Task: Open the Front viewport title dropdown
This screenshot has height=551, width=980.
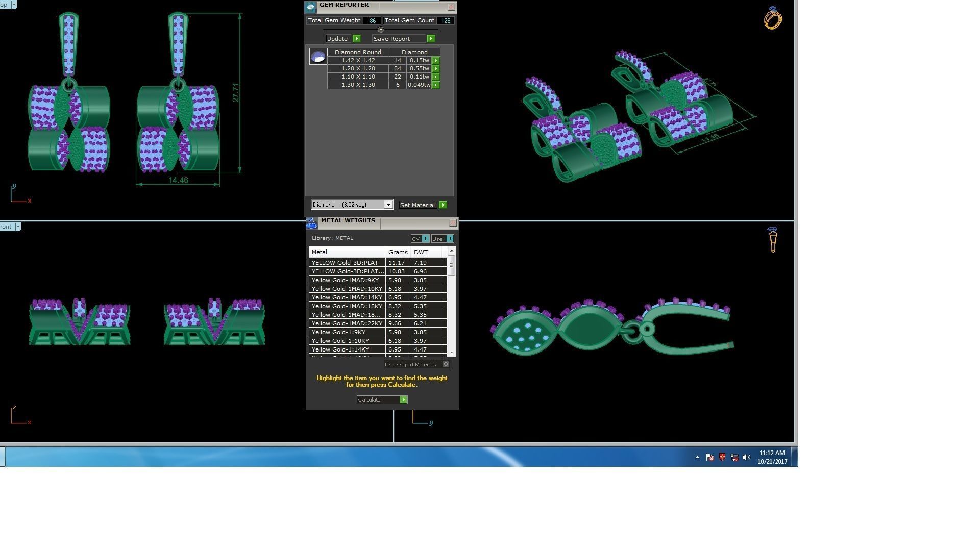Action: [18, 227]
